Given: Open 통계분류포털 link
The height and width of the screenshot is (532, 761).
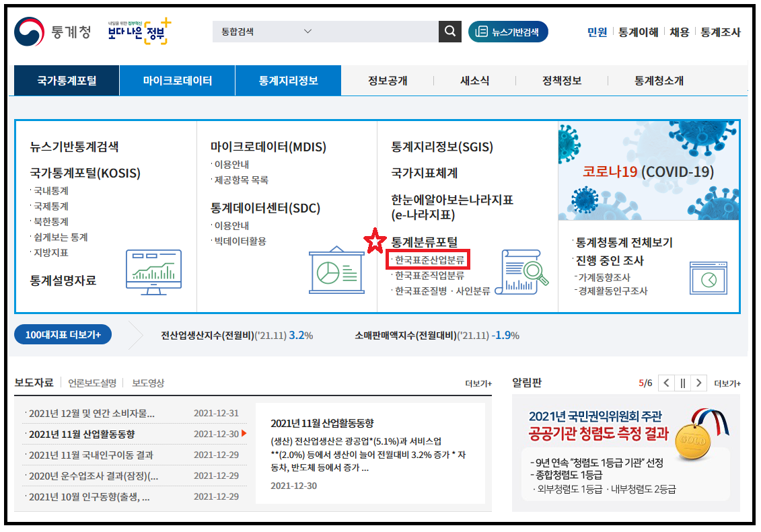Looking at the screenshot, I should 425,242.
